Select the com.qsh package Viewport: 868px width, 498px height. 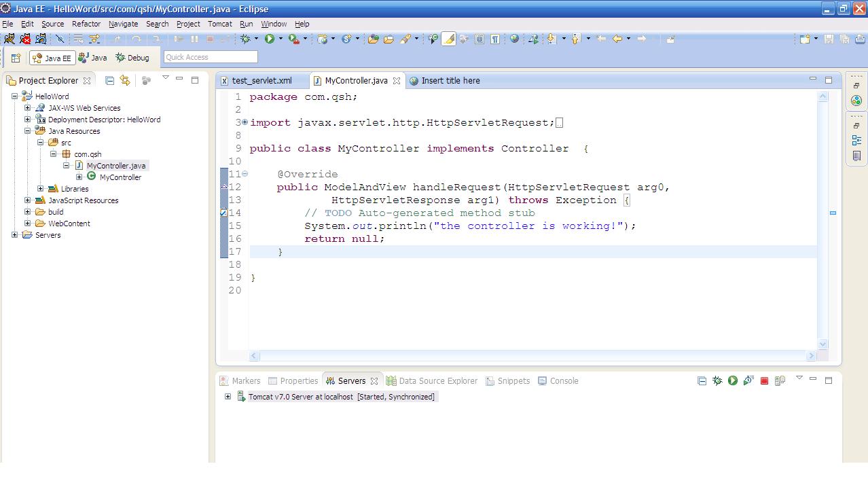[88, 154]
